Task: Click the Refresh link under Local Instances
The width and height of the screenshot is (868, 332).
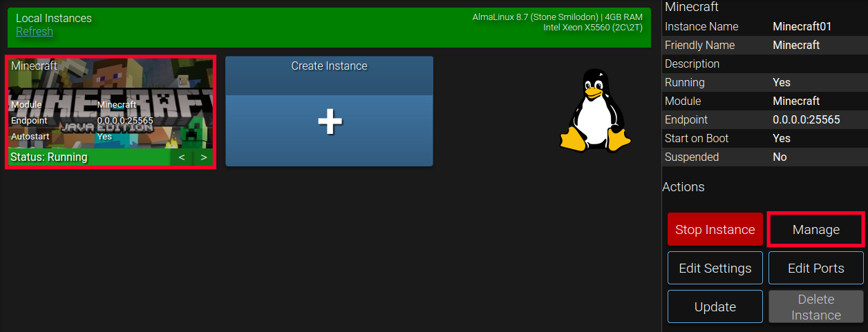Action: (x=35, y=31)
